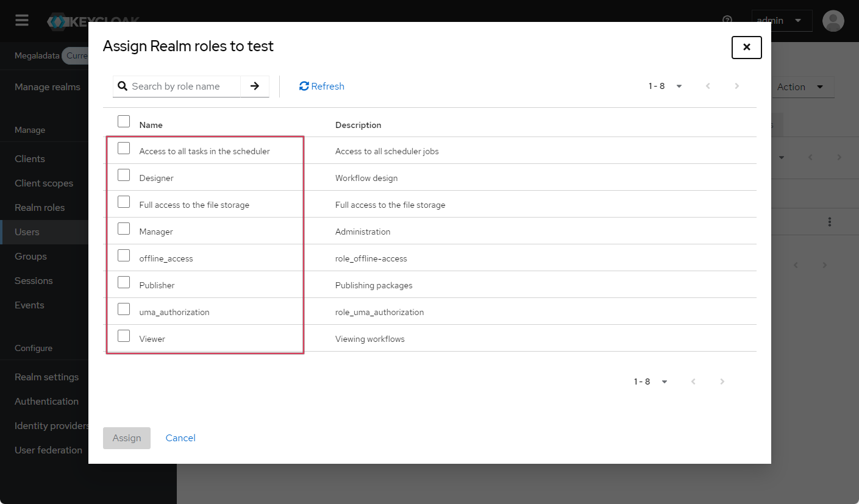Image resolution: width=859 pixels, height=504 pixels.
Task: Open Groups in the sidebar
Action: coord(30,256)
